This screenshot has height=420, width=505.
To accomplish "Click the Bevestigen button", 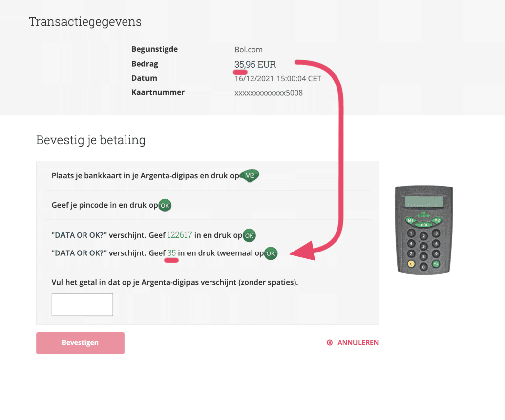I will click(x=80, y=343).
